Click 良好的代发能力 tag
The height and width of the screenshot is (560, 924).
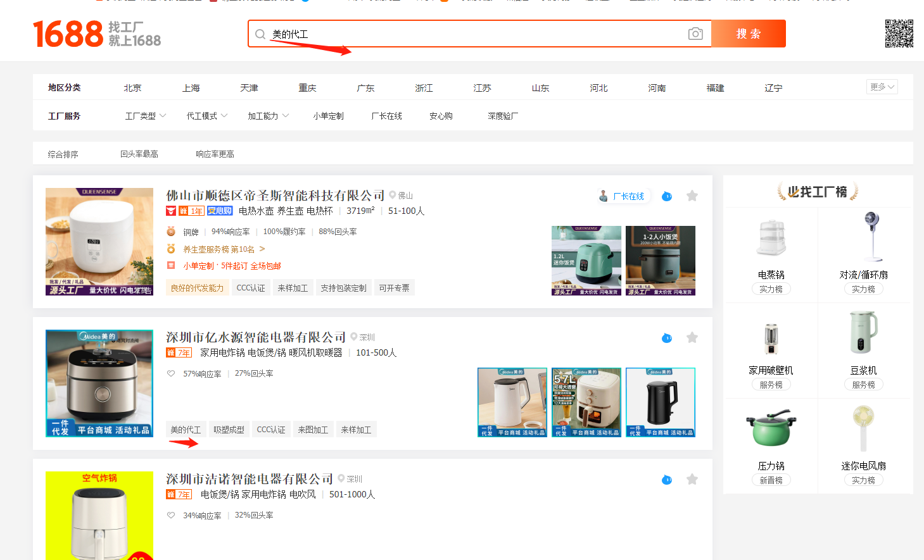pos(197,288)
